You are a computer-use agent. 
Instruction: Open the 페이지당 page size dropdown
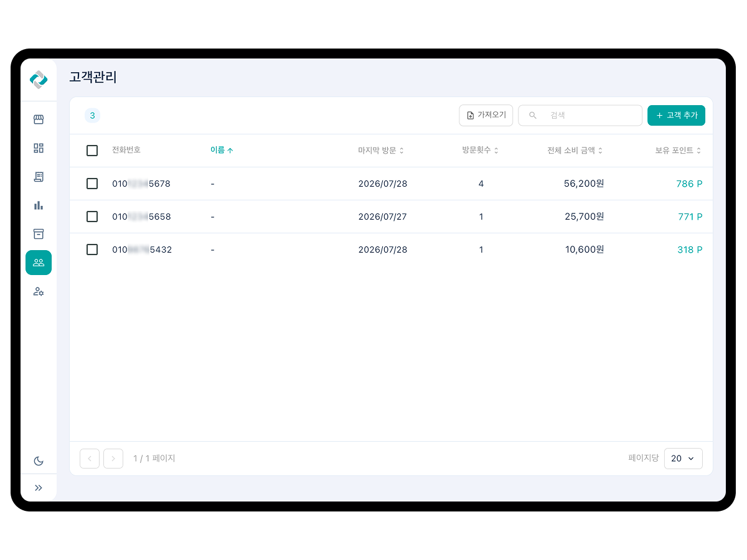(x=684, y=459)
